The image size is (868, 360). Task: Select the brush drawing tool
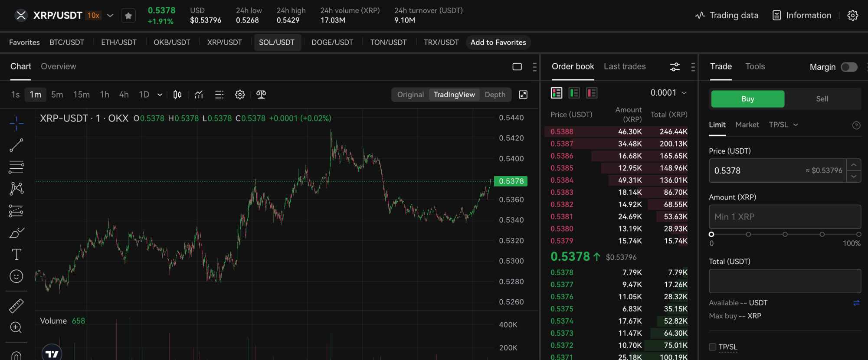click(16, 233)
